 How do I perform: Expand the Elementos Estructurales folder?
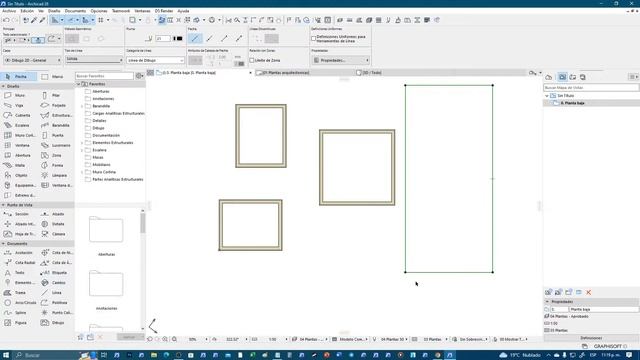(x=82, y=143)
